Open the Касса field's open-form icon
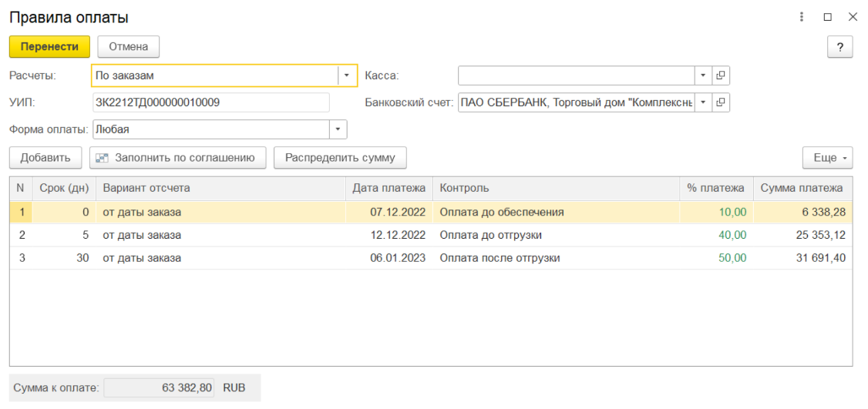Image resolution: width=868 pixels, height=409 pixels. click(721, 75)
